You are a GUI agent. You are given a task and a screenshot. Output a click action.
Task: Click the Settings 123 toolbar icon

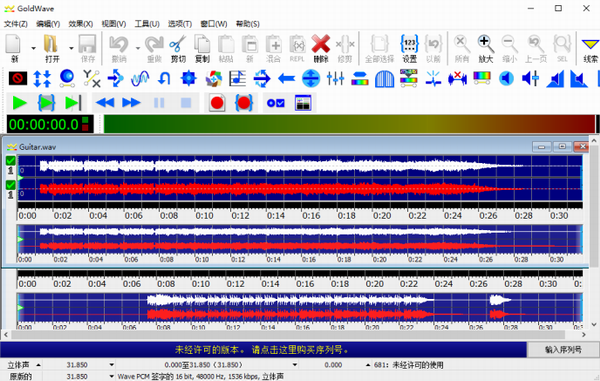click(409, 49)
